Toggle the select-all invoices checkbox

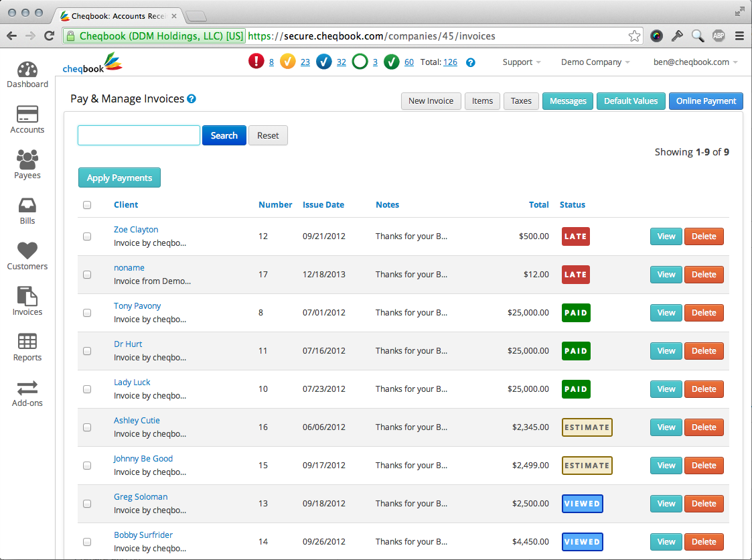87,205
